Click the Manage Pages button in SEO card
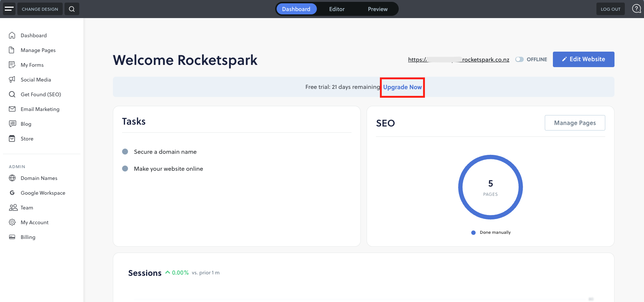644x302 pixels. [x=575, y=123]
